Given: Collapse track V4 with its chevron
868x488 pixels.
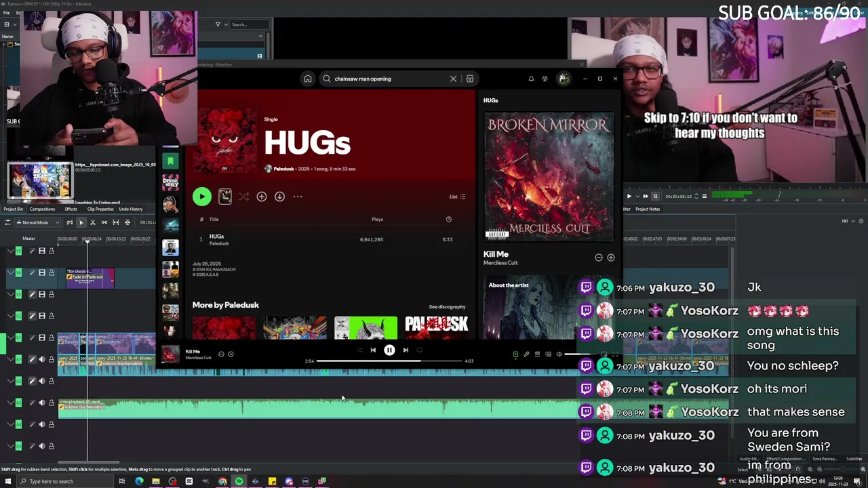Looking at the screenshot, I should pos(10,272).
